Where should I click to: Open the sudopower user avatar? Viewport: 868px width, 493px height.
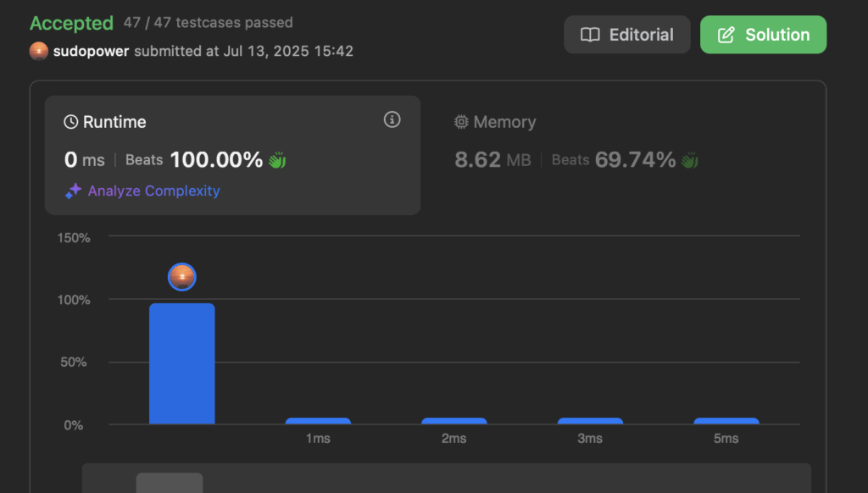[x=39, y=51]
